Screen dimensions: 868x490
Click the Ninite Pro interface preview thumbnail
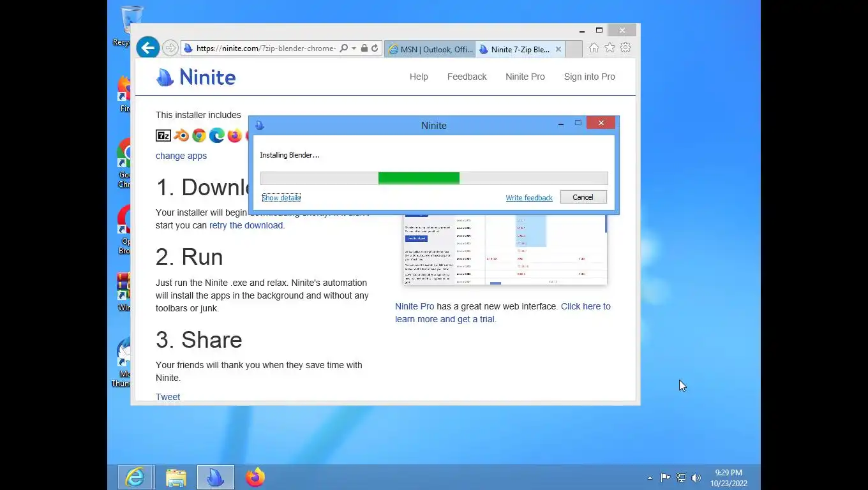[x=505, y=249]
